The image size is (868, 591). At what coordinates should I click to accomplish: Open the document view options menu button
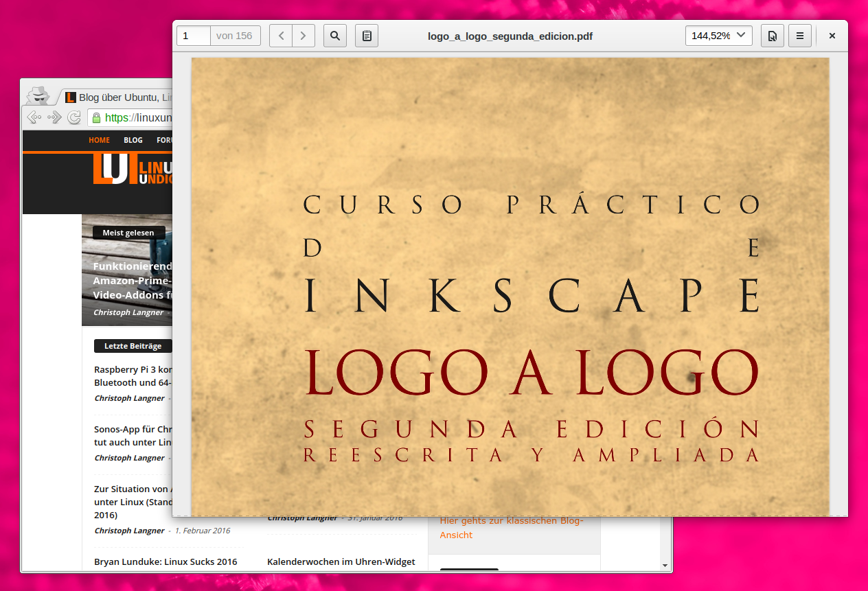click(773, 36)
